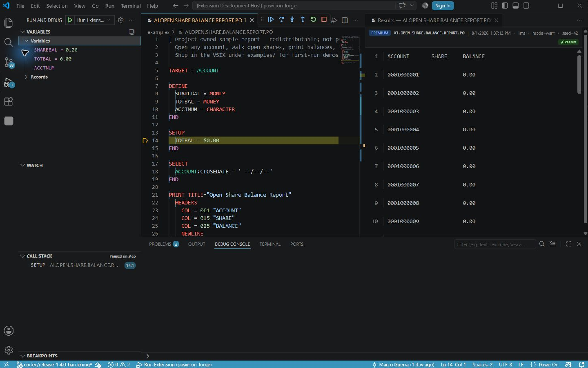Maximize the bottom panel size
Image resolution: width=588 pixels, height=368 pixels.
coord(568,244)
